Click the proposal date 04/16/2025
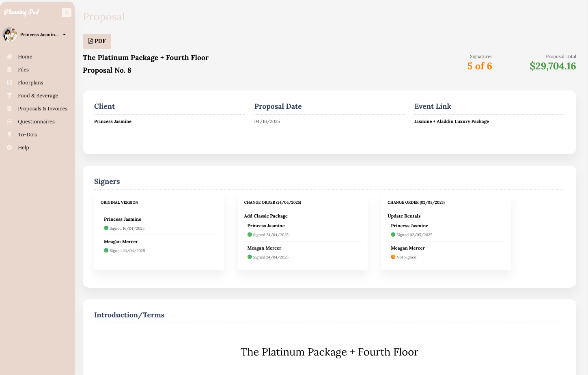 267,121
